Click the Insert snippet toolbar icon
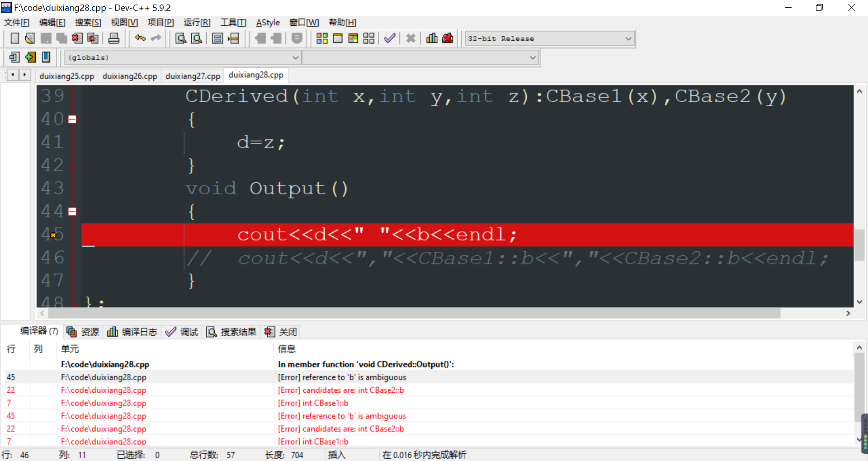Image resolution: width=868 pixels, height=461 pixels. [x=14, y=57]
